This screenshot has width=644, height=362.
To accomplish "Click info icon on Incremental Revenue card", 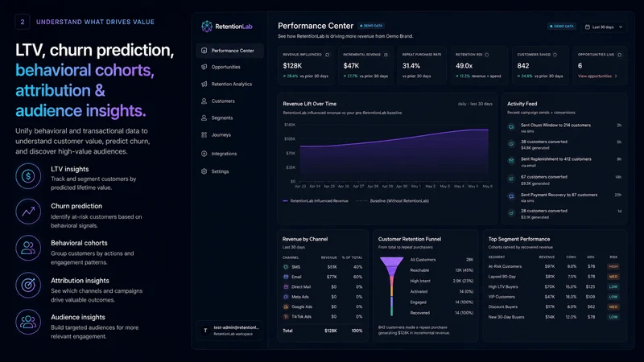I will coord(386,55).
